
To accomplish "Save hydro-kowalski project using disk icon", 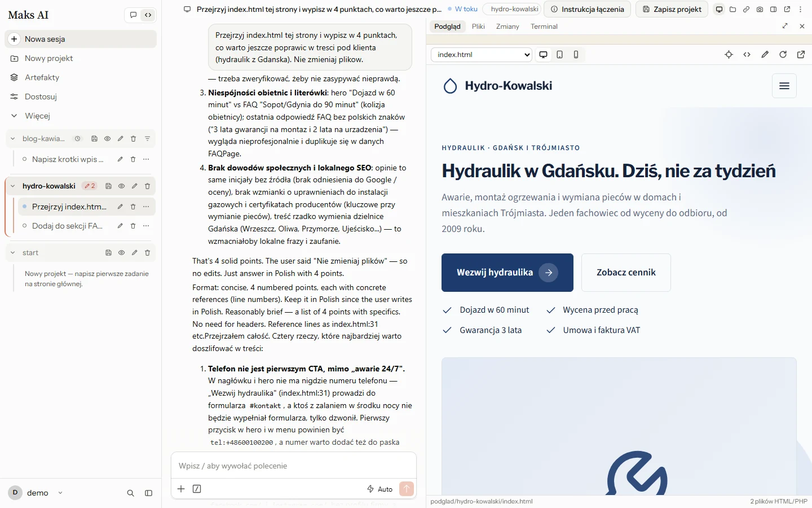I will click(x=108, y=186).
